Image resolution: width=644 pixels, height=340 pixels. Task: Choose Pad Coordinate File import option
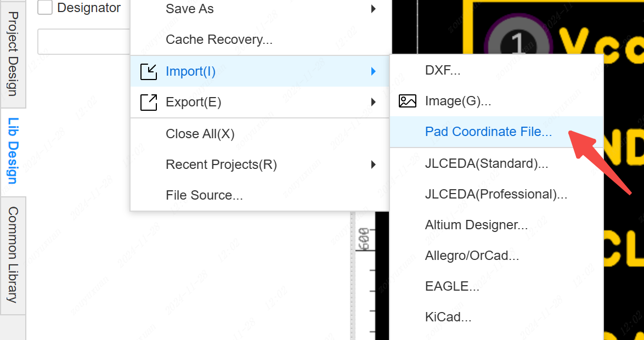(x=488, y=132)
